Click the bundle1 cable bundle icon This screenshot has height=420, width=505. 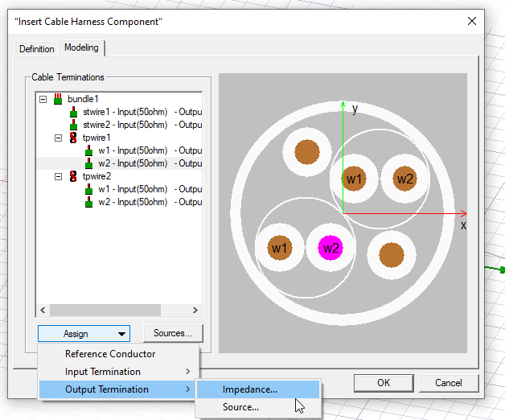pyautogui.click(x=57, y=99)
